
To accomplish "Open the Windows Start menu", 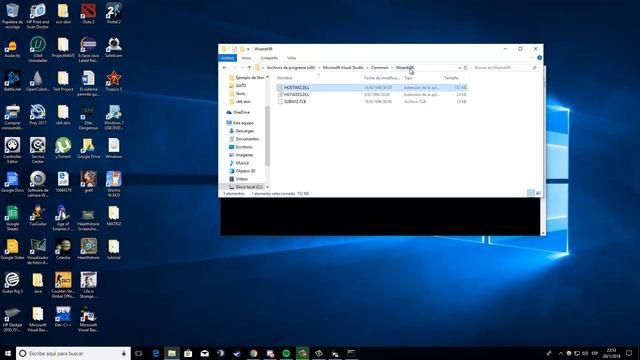I will (x=7, y=353).
